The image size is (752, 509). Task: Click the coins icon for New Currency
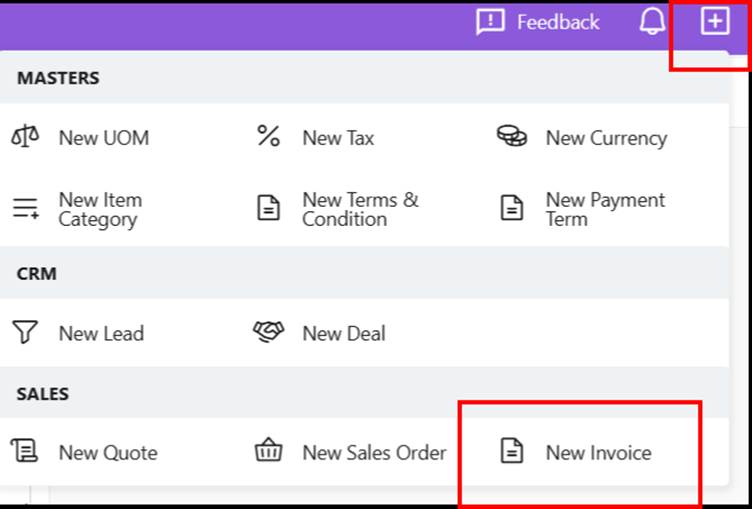pyautogui.click(x=512, y=137)
